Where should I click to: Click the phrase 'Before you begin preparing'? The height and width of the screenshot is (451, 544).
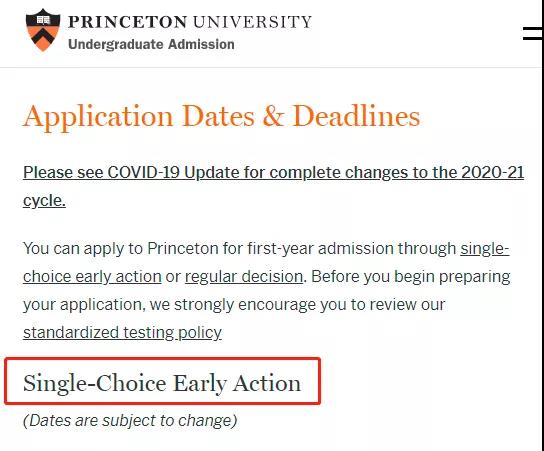[x=410, y=276]
